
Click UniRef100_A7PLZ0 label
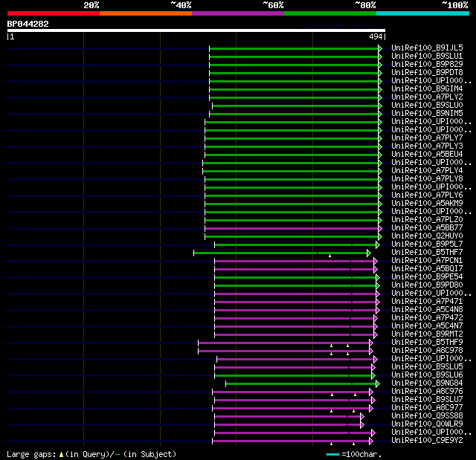click(x=427, y=220)
